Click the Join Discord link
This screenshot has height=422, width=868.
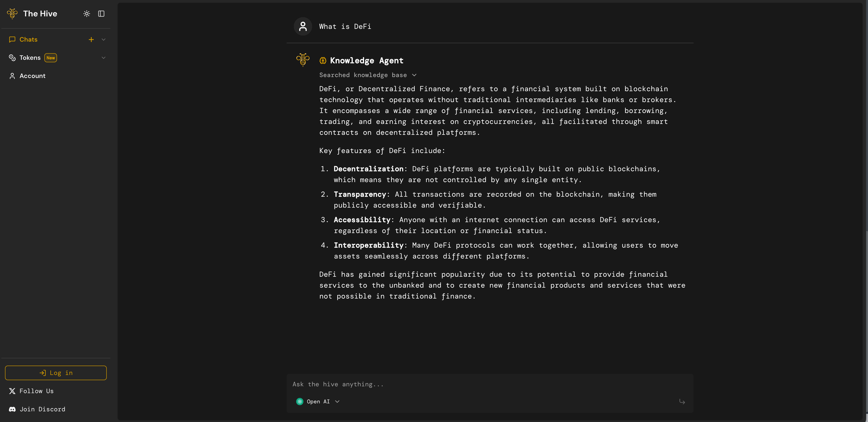tap(42, 409)
